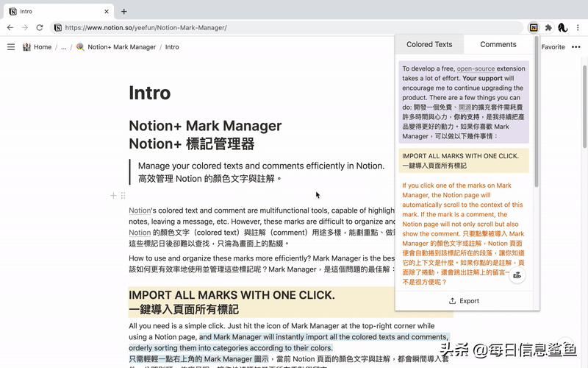Click the Notion+ Mark Manager heading

tap(205, 135)
